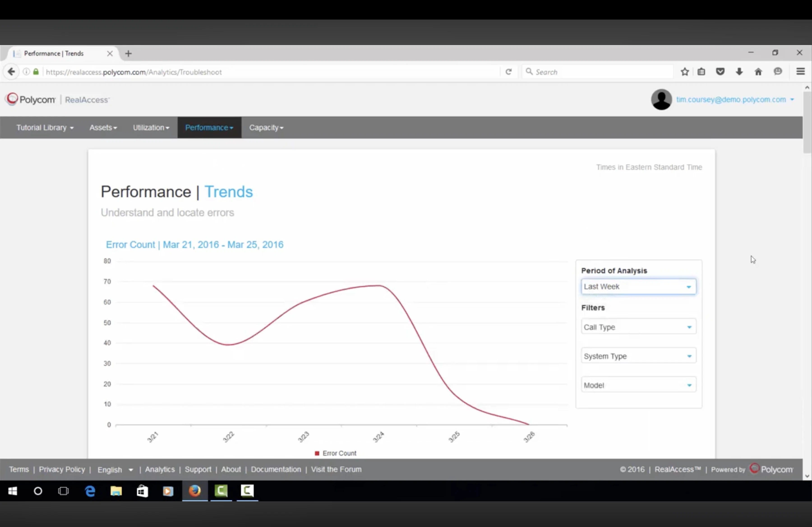812x527 pixels.
Task: Open the Capacity navigation menu
Action: (266, 128)
